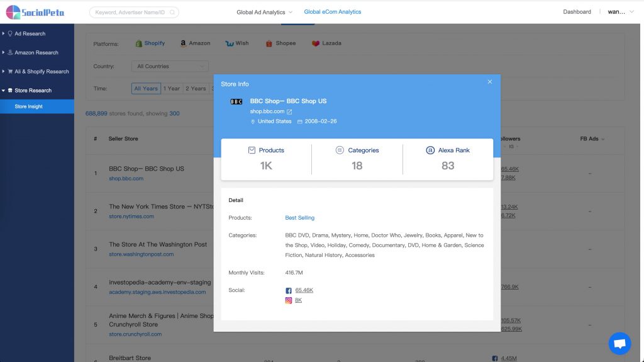Click the Seller Store column header
The height and width of the screenshot is (362, 644).
[123, 139]
